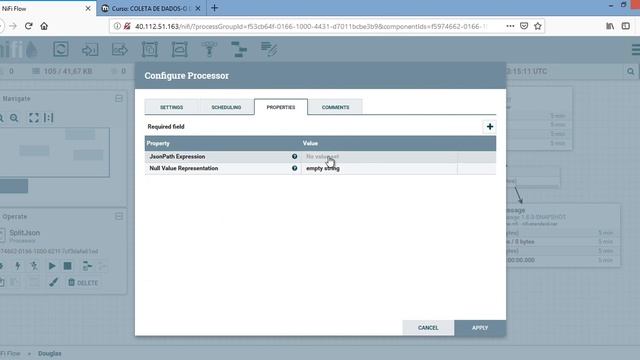640x360 pixels.
Task: Select the Input Port icon in NiFi toolbar
Action: click(90, 49)
